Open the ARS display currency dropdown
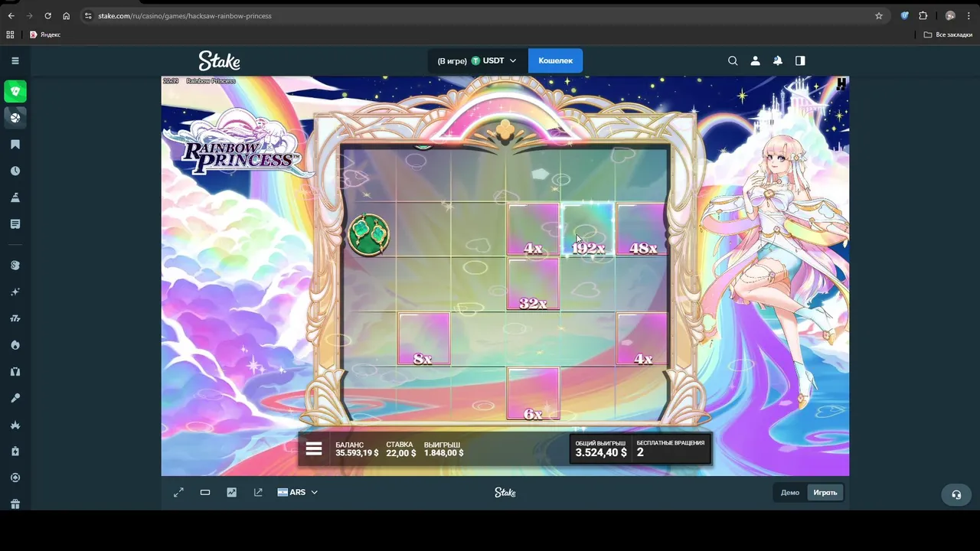This screenshot has height=551, width=980. point(298,492)
